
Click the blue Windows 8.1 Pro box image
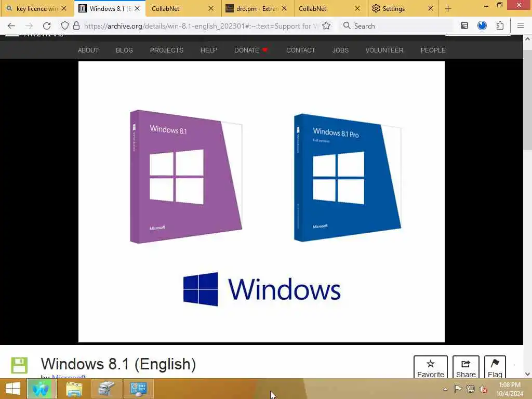(348, 178)
